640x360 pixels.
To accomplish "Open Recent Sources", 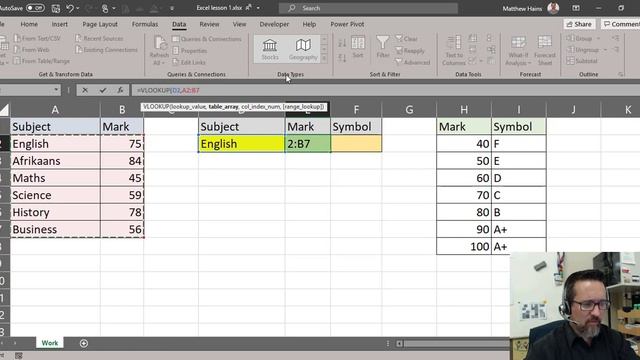I will [100, 38].
